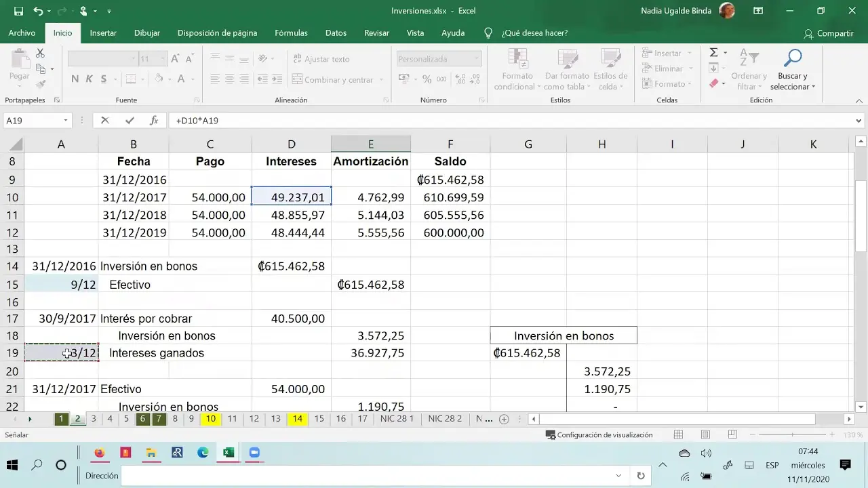The width and height of the screenshot is (868, 488).
Task: Align cell content to the middle
Action: [x=229, y=59]
